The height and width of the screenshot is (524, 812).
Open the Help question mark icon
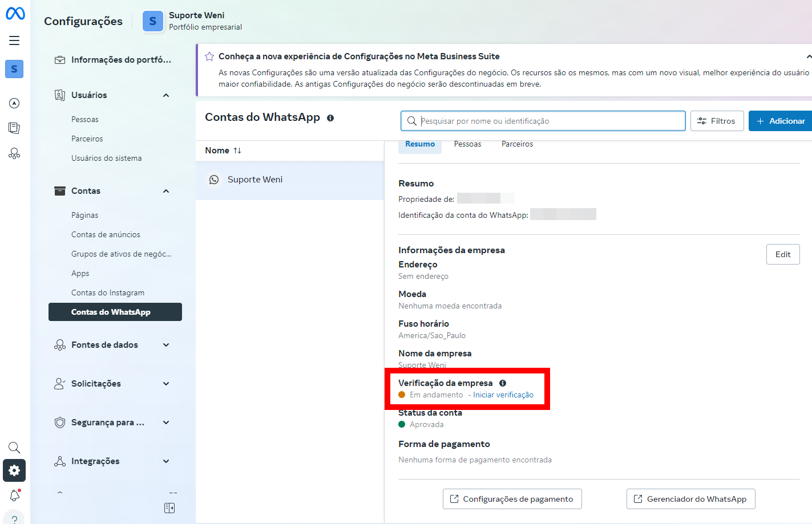14,519
